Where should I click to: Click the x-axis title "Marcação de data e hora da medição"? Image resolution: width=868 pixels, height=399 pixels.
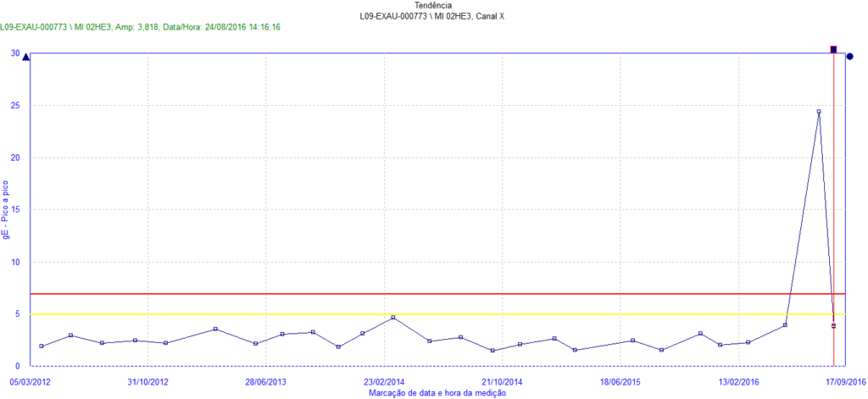(437, 392)
